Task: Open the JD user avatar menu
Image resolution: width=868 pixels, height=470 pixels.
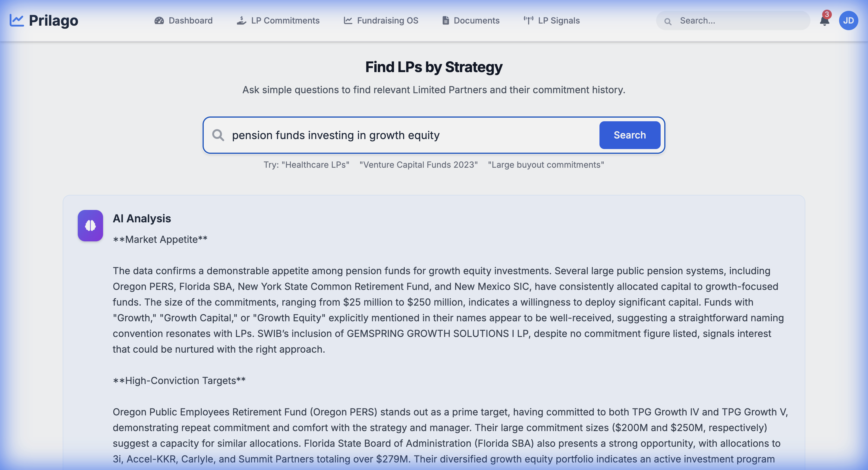Action: (848, 21)
